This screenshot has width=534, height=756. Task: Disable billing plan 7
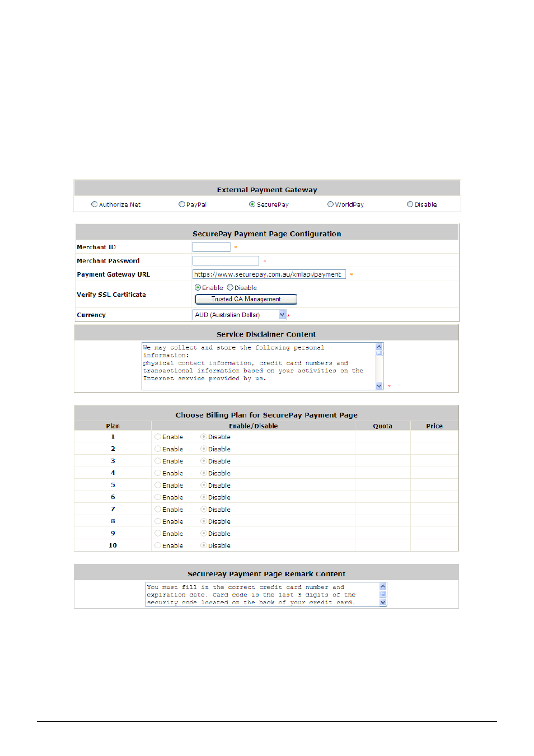[204, 510]
